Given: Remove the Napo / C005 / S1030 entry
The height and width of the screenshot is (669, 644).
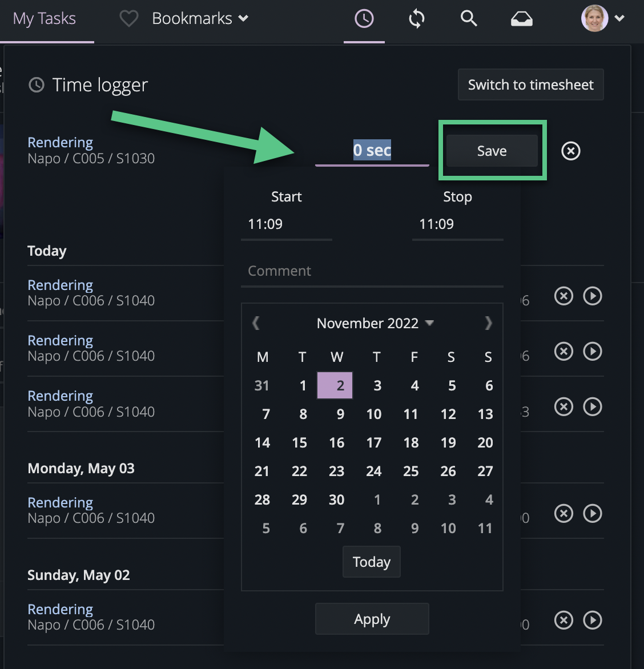Looking at the screenshot, I should click(x=570, y=151).
